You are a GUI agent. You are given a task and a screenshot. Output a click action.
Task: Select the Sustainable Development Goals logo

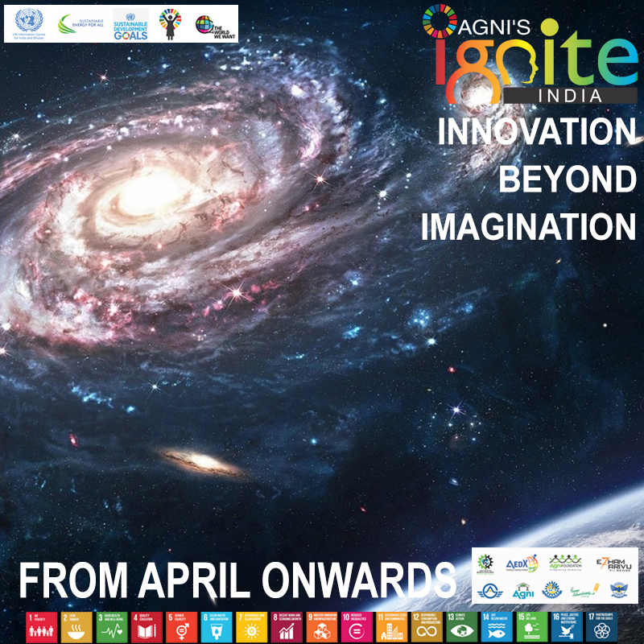pos(130,24)
